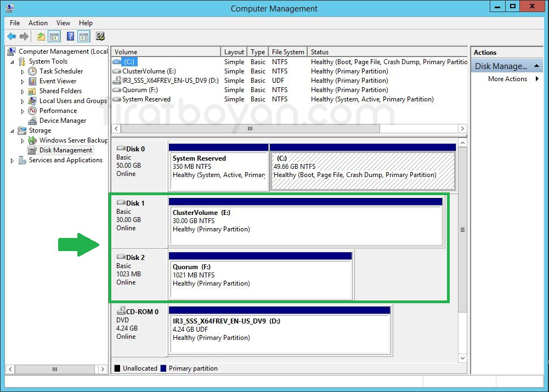Select the System Reserved 350 MB partition
The width and height of the screenshot is (549, 392).
click(218, 167)
